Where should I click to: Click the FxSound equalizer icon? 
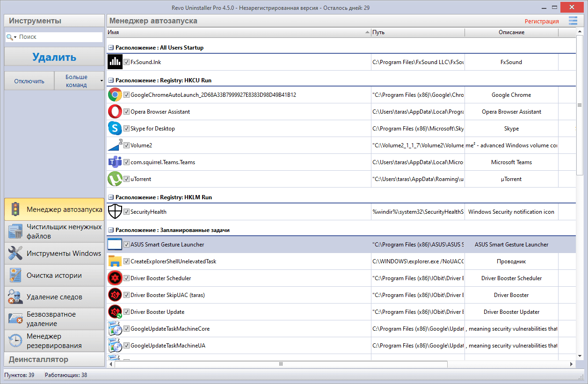[x=115, y=62]
